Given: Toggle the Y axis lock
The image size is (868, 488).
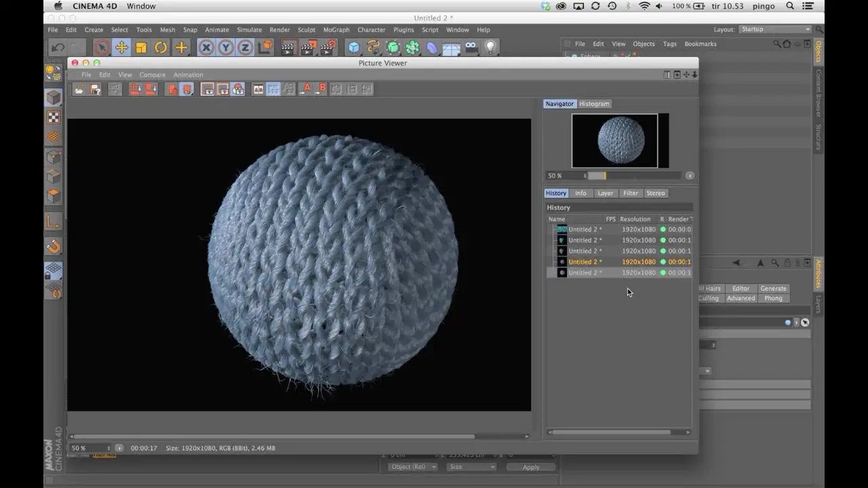Looking at the screenshot, I should [x=226, y=47].
